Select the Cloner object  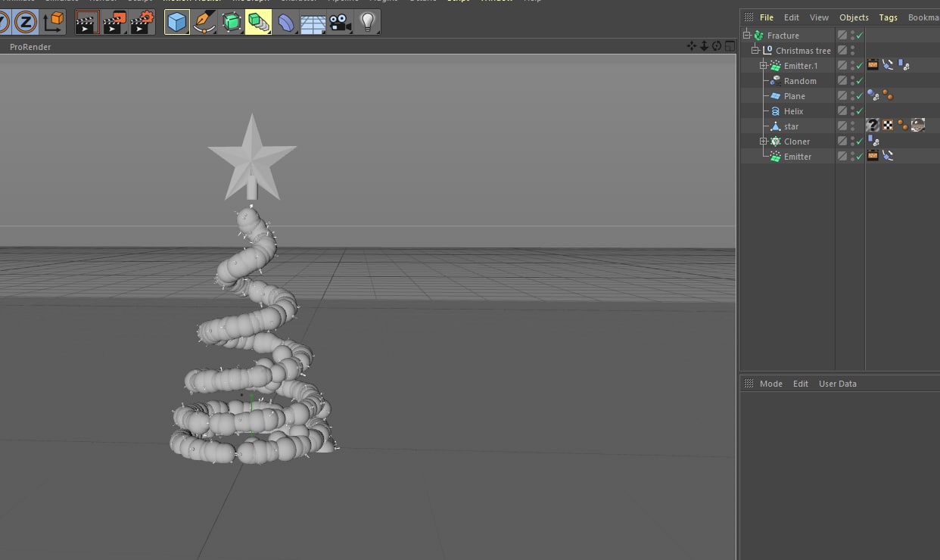797,142
